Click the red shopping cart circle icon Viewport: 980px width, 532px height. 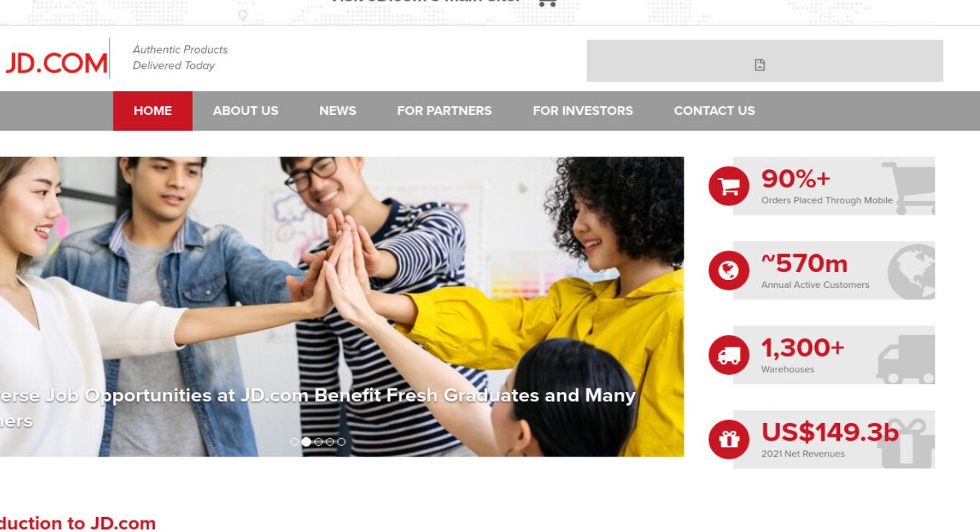[x=729, y=186]
